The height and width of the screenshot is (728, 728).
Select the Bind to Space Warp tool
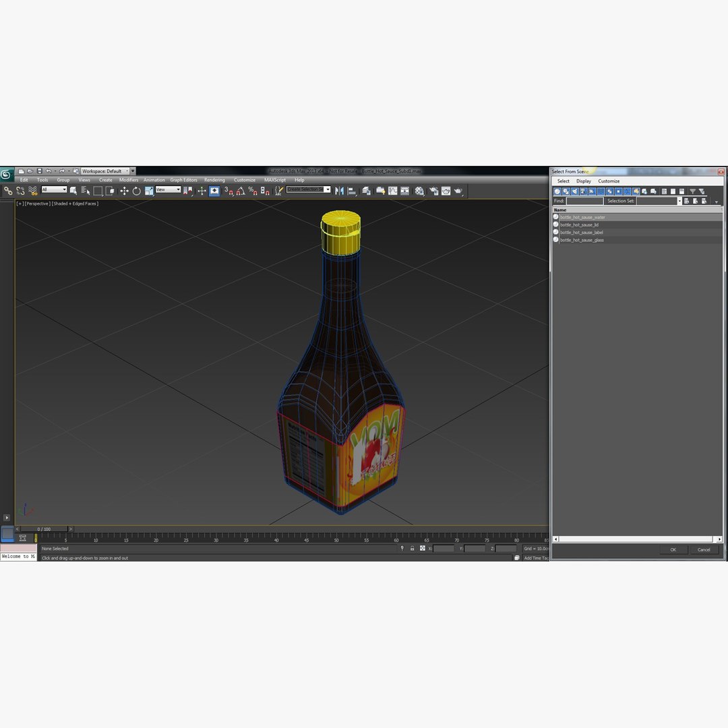(33, 191)
